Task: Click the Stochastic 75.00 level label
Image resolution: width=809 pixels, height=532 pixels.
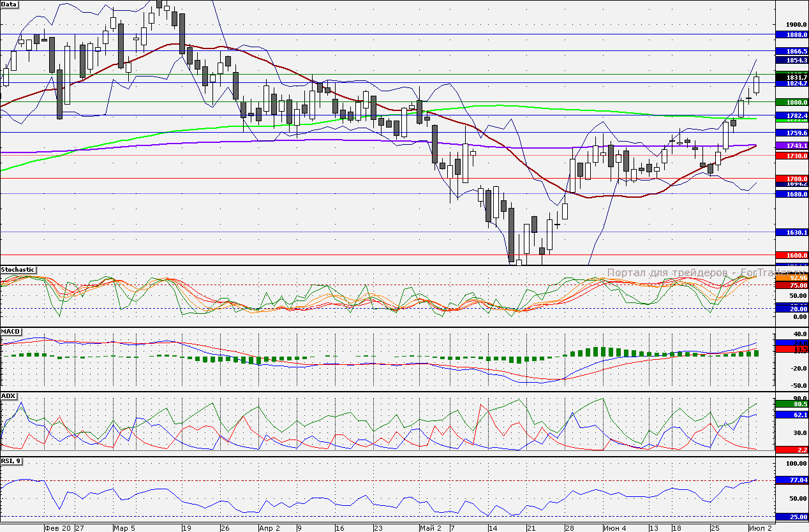Action: (792, 286)
